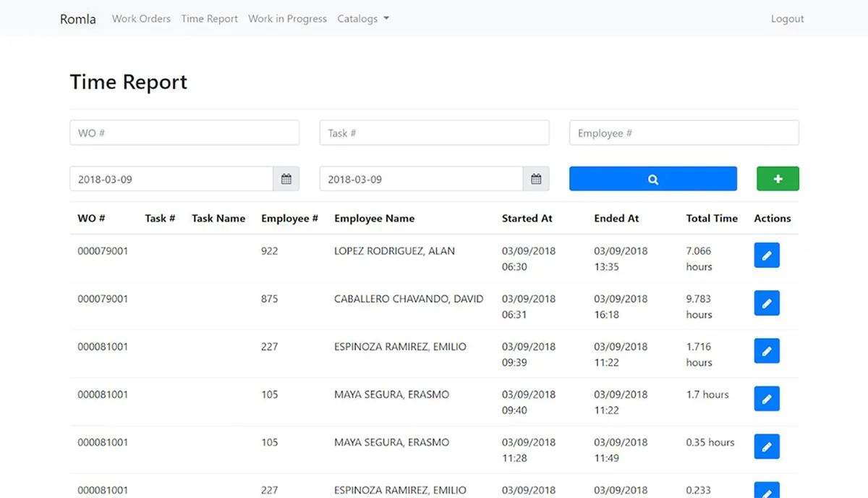Click the Employee Name column header
This screenshot has height=498, width=868.
tap(375, 218)
